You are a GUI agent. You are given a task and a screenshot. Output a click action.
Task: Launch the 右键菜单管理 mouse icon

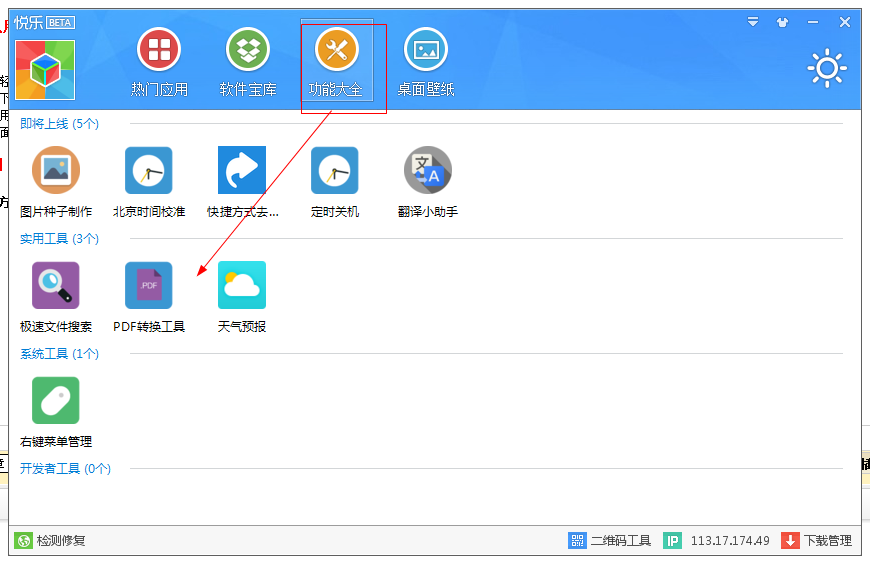(x=55, y=400)
